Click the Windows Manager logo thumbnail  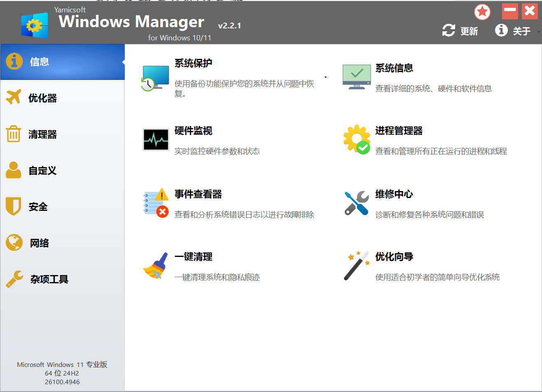[x=35, y=25]
